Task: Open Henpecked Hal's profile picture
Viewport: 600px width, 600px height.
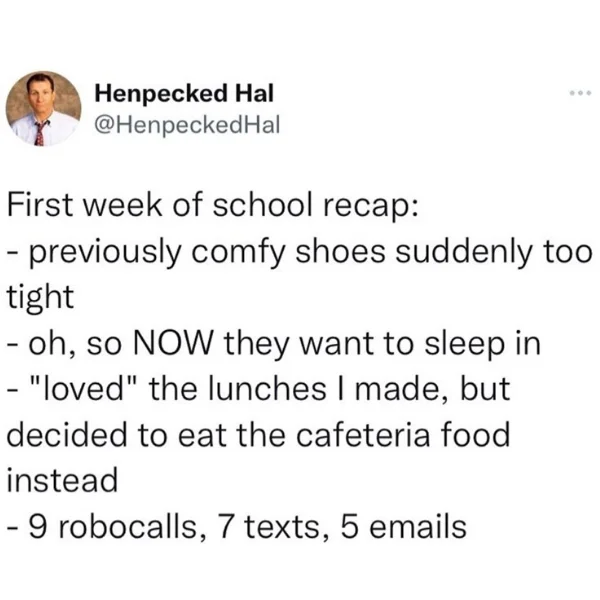Action: click(x=43, y=109)
